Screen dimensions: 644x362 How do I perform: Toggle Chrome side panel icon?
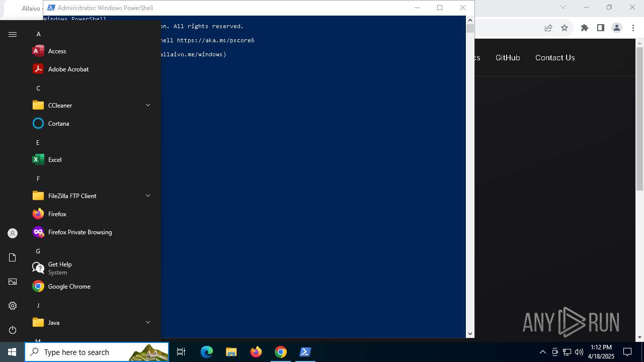pos(601,28)
